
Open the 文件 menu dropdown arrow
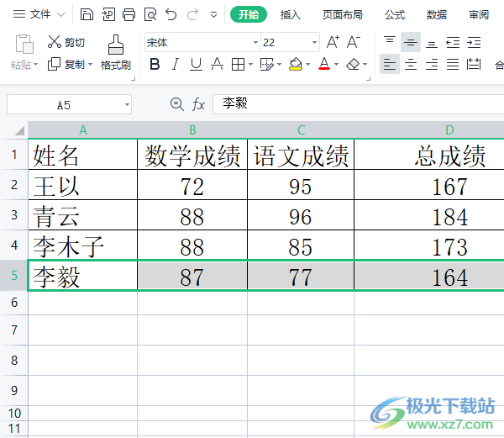pos(60,14)
